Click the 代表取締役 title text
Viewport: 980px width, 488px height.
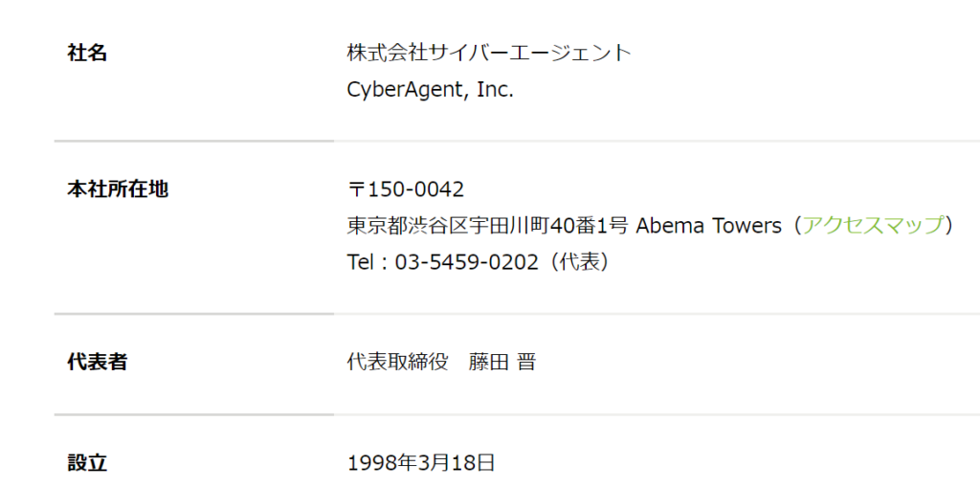tap(397, 362)
